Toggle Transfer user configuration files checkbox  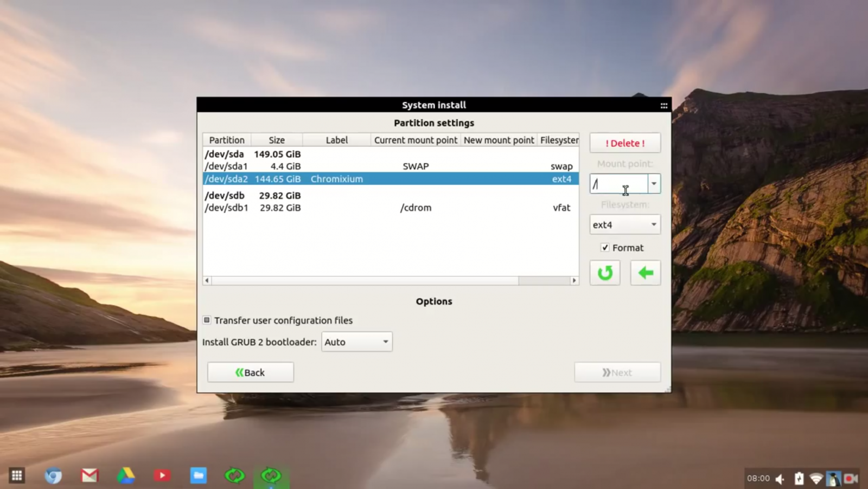[207, 320]
